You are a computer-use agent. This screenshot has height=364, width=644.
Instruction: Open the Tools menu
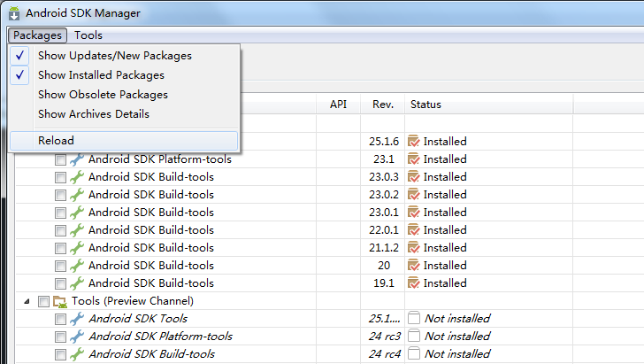click(x=88, y=35)
